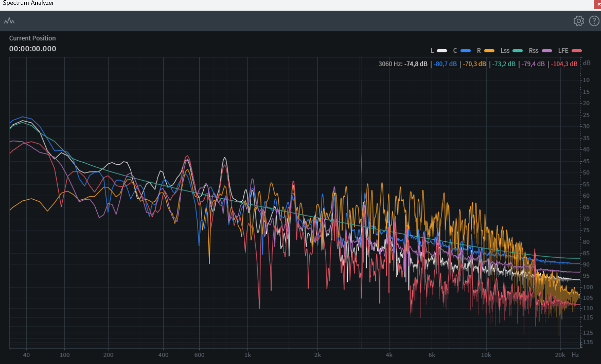
Task: Click the 6k frequency axis label
Action: pyautogui.click(x=432, y=355)
